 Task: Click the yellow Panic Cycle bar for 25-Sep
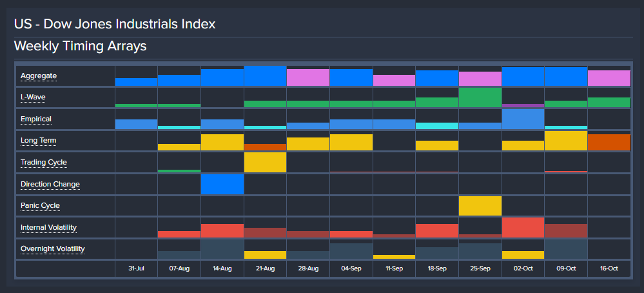point(480,206)
